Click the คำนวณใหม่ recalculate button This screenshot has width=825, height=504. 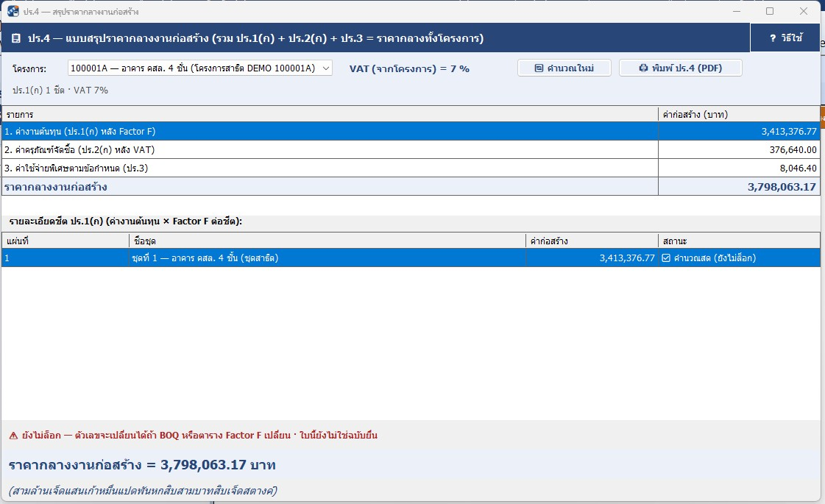pyautogui.click(x=564, y=68)
